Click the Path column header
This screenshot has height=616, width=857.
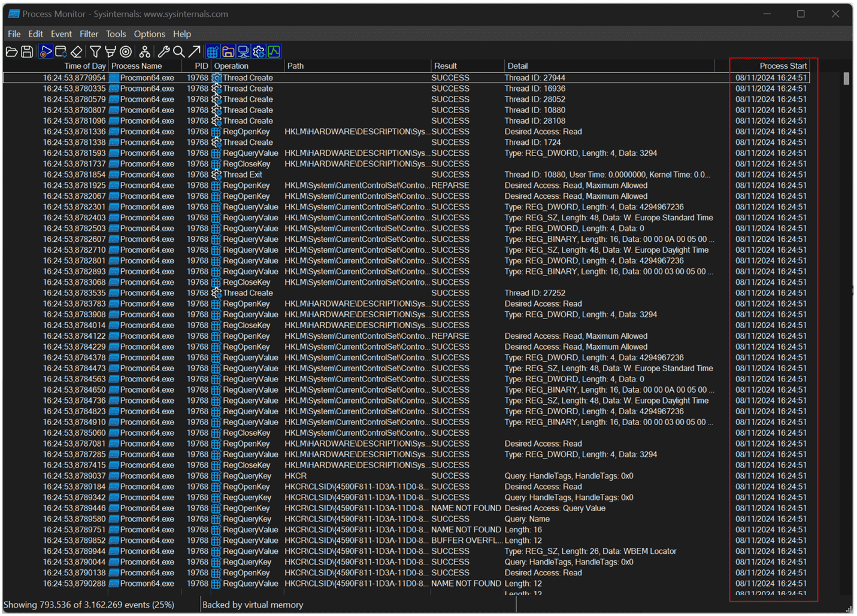tap(358, 66)
